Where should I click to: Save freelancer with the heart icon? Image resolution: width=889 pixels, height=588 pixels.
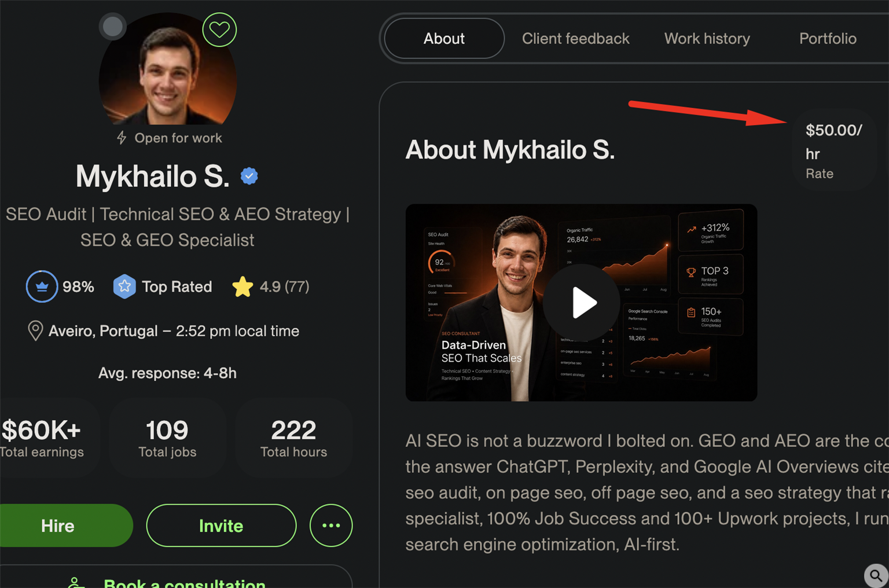(219, 30)
